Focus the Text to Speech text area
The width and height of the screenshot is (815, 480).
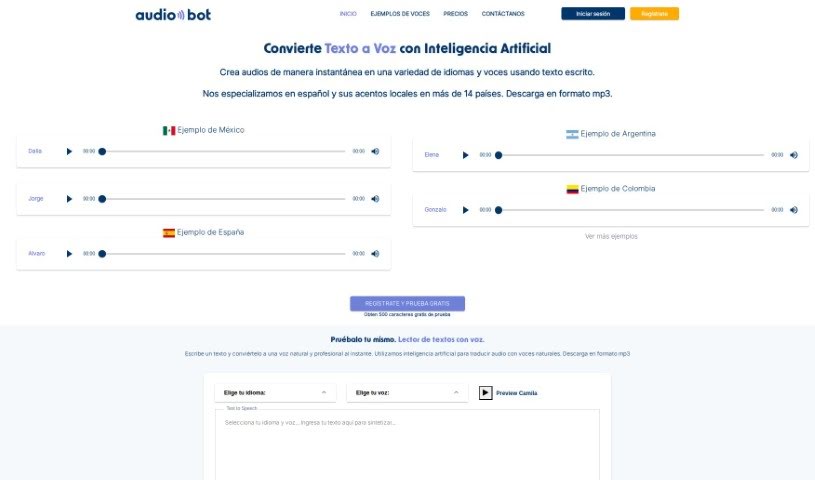[408, 445]
